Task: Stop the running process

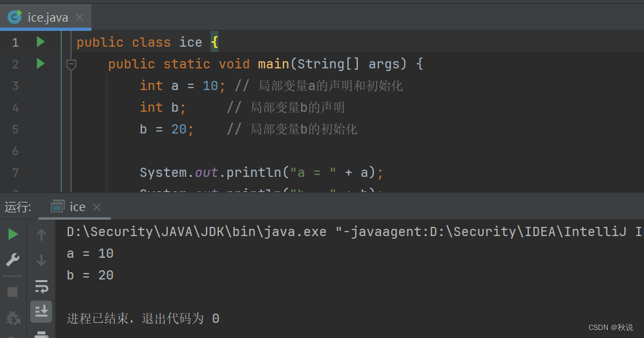Action: pos(12,292)
